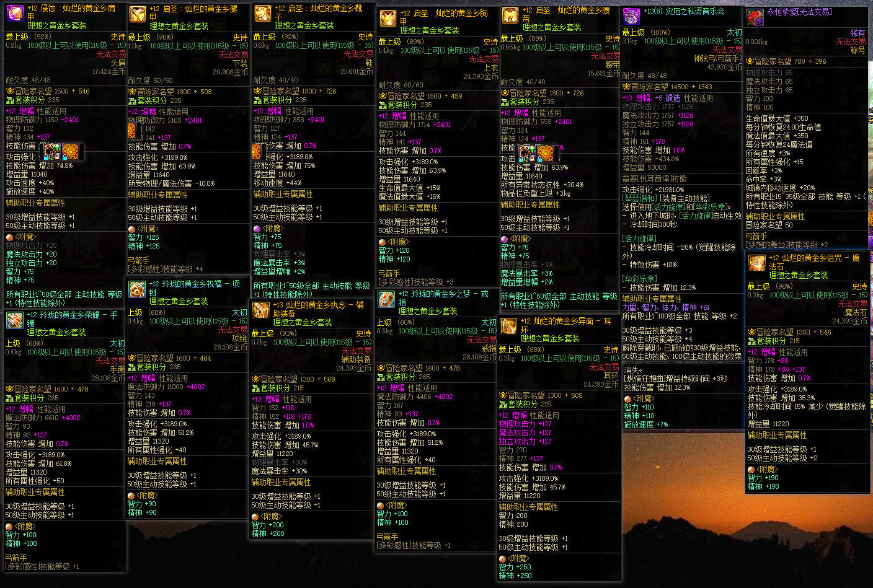Click the purple 附魔 orb in 靴子 tooltip
Viewport: 873px width, 588px height.
click(257, 228)
